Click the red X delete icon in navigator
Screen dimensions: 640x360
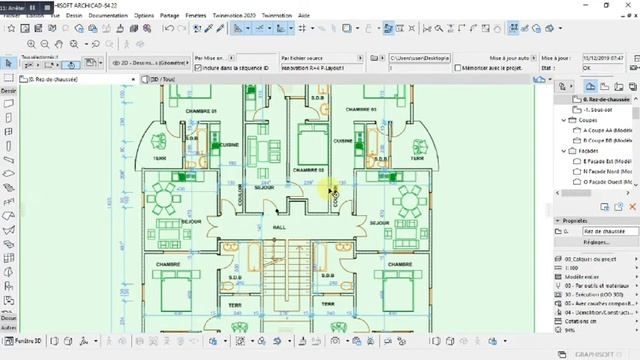point(632,207)
